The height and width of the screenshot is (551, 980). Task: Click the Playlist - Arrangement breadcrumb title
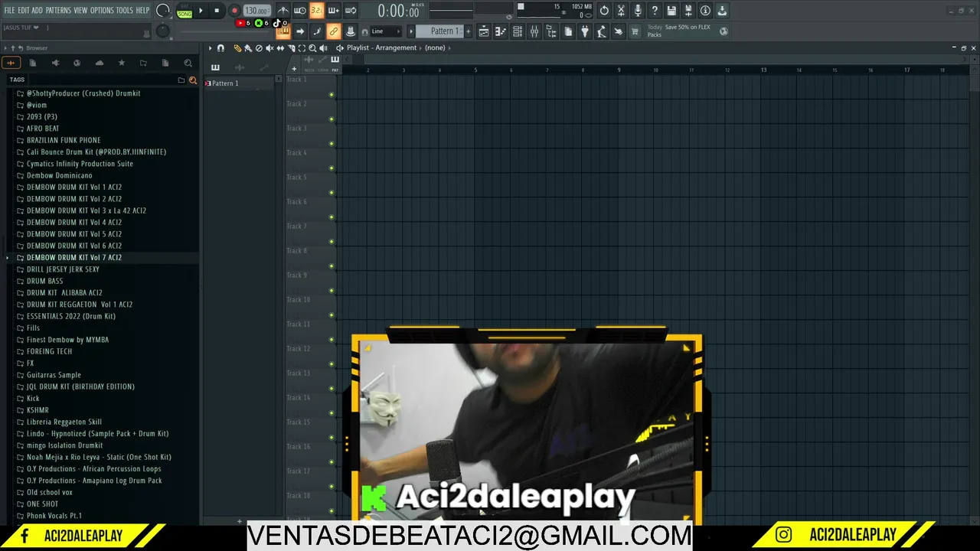click(x=381, y=47)
